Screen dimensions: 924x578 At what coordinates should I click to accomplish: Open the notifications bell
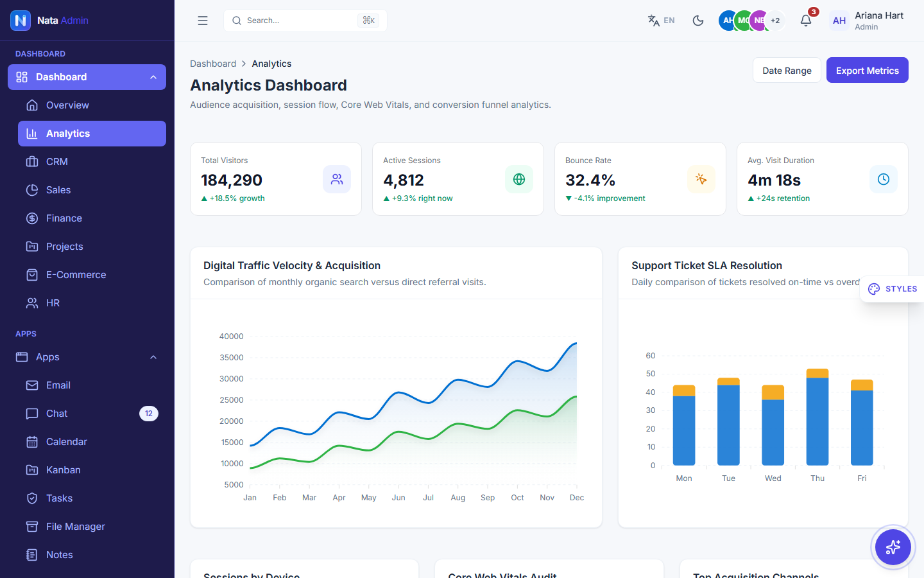click(x=806, y=21)
